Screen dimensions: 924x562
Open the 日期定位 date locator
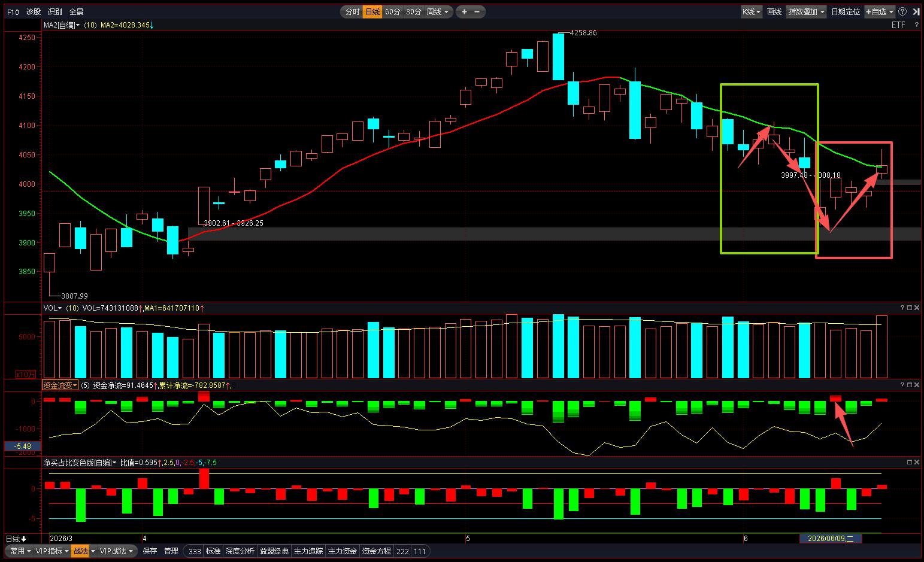click(845, 12)
